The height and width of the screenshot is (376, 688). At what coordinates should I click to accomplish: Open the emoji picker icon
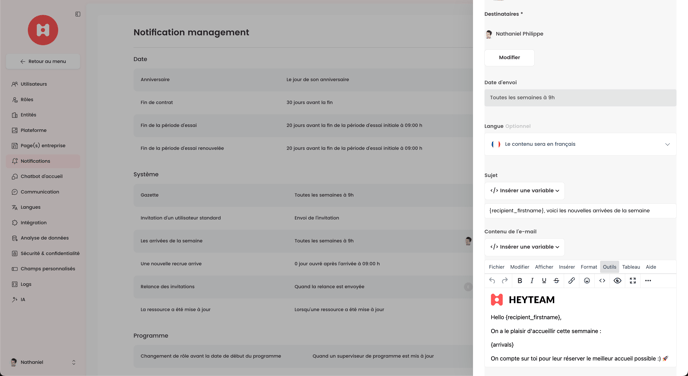click(587, 281)
